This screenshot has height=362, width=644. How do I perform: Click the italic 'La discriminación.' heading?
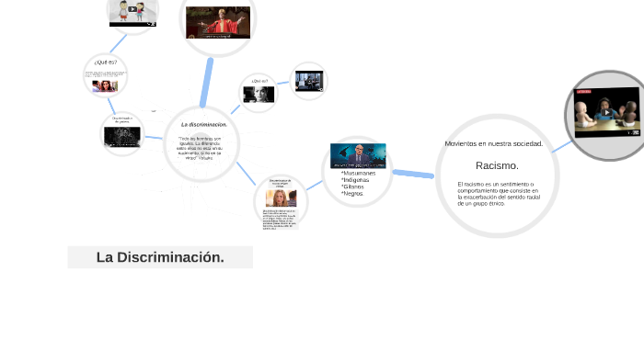click(x=203, y=124)
